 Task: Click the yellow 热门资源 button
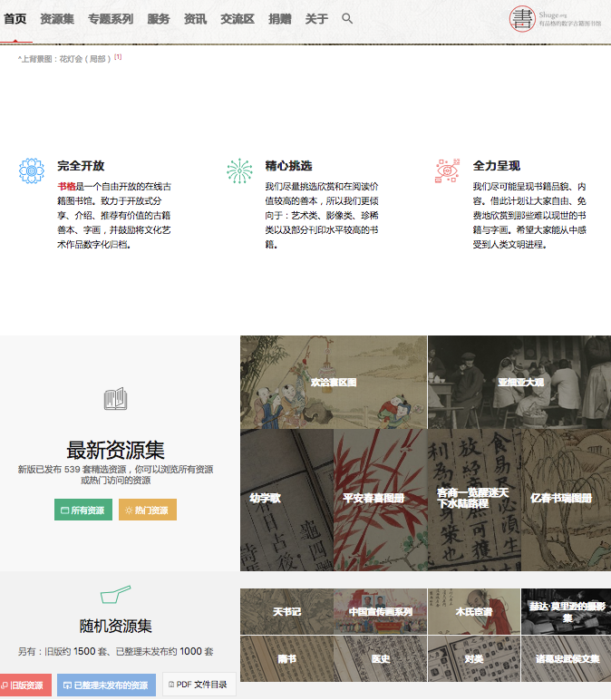pos(148,510)
